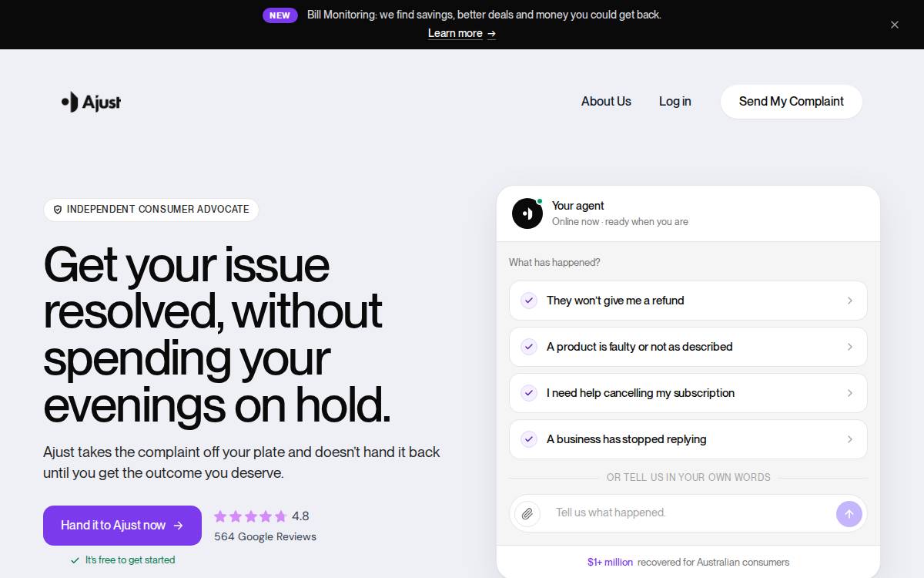The image size is (924, 578).
Task: Click the Independent Consumer Advocate badge
Action: pyautogui.click(x=151, y=210)
